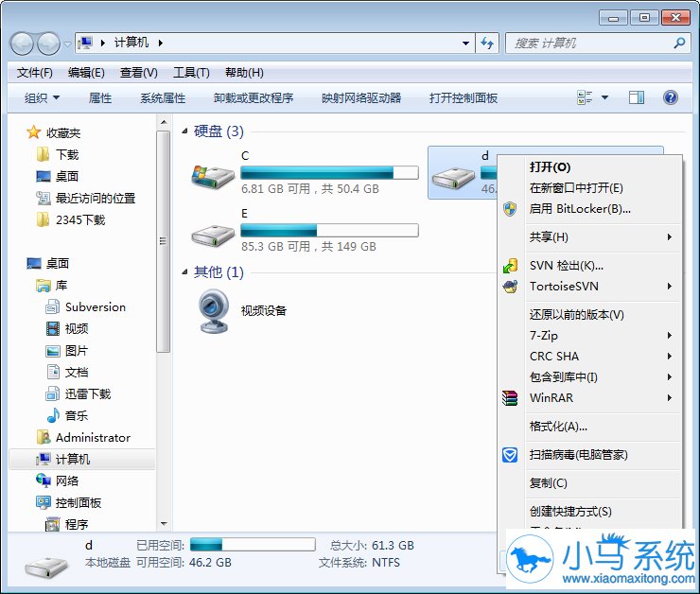
Task: Click the 网络 network icon
Action: point(44,480)
